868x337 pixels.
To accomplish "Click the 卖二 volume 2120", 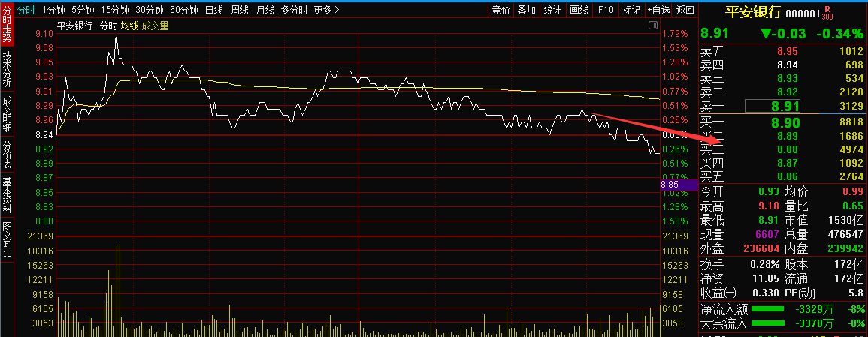I will (851, 92).
